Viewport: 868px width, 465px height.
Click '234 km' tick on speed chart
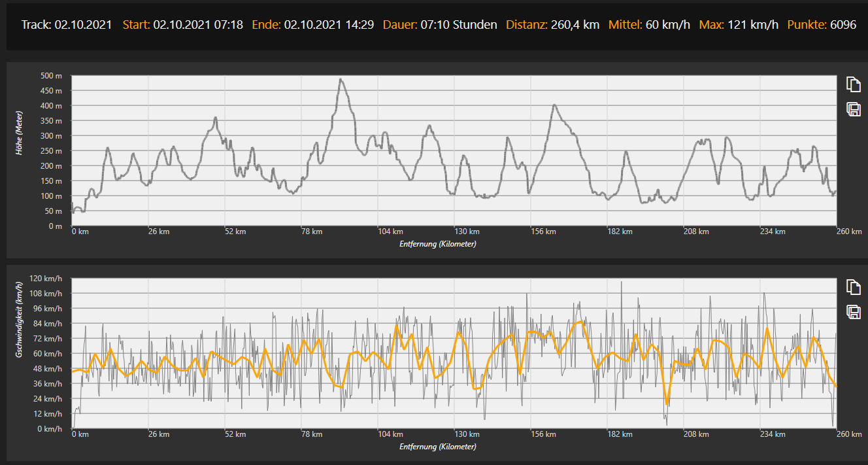(773, 434)
